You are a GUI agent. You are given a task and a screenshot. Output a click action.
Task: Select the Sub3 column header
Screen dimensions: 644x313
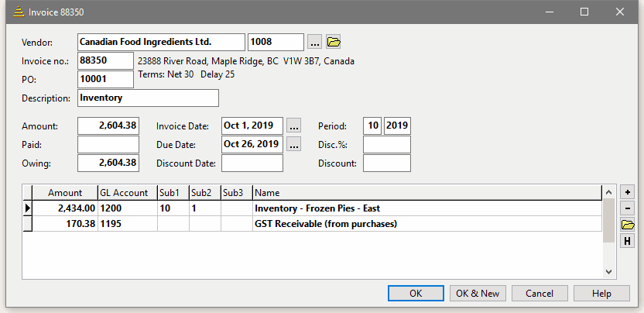tap(237, 192)
